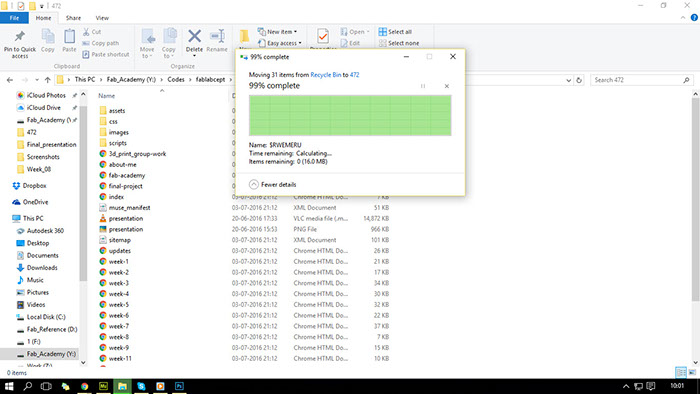The image size is (700, 394).
Task: Open Windows Start menu
Action: click(x=9, y=386)
